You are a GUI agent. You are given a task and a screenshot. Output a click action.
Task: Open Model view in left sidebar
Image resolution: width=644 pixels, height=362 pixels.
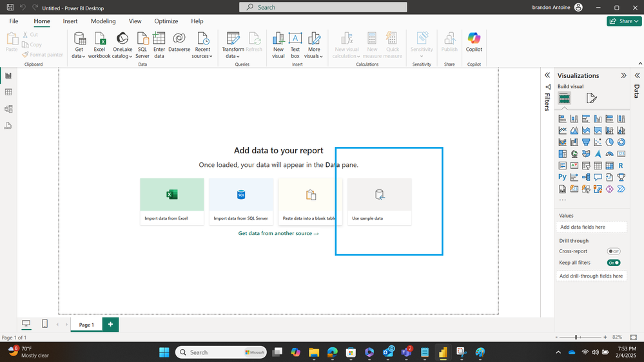[8, 109]
